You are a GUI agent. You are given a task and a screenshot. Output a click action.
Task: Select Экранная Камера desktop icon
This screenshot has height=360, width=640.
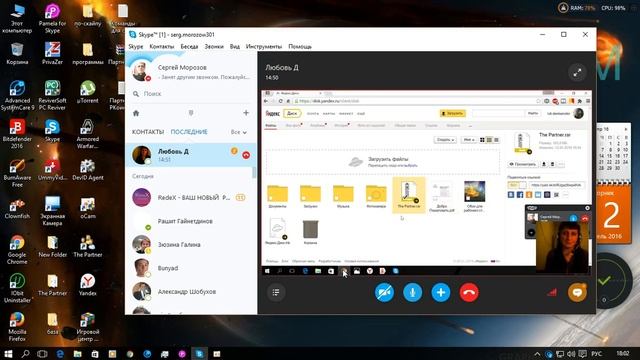(x=52, y=211)
